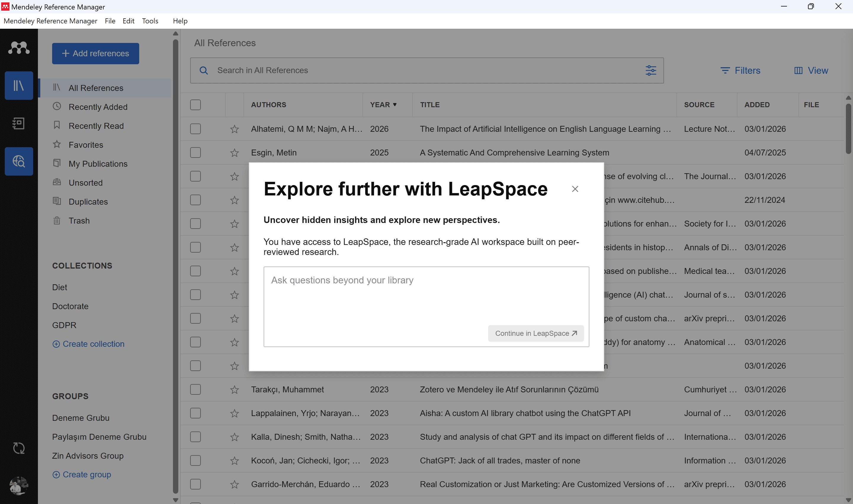The height and width of the screenshot is (504, 853).
Task: Open the Notebook icon in sidebar
Action: [x=19, y=123]
